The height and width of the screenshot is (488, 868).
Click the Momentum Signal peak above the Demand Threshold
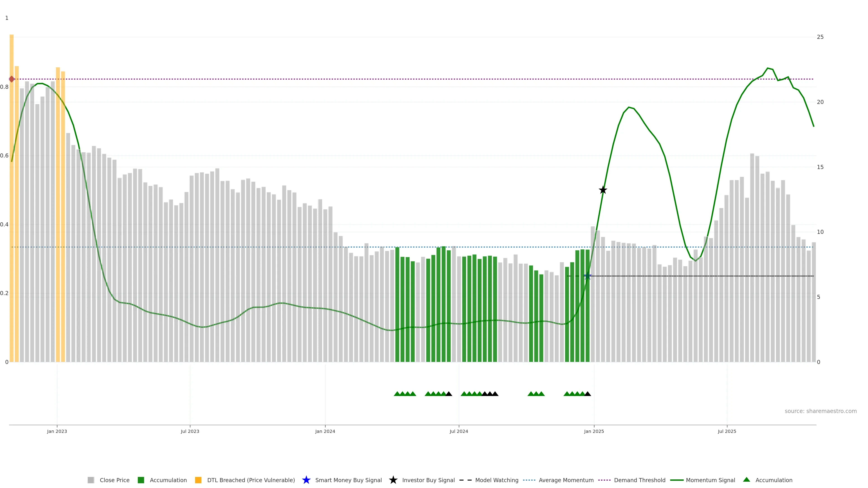pyautogui.click(x=768, y=68)
